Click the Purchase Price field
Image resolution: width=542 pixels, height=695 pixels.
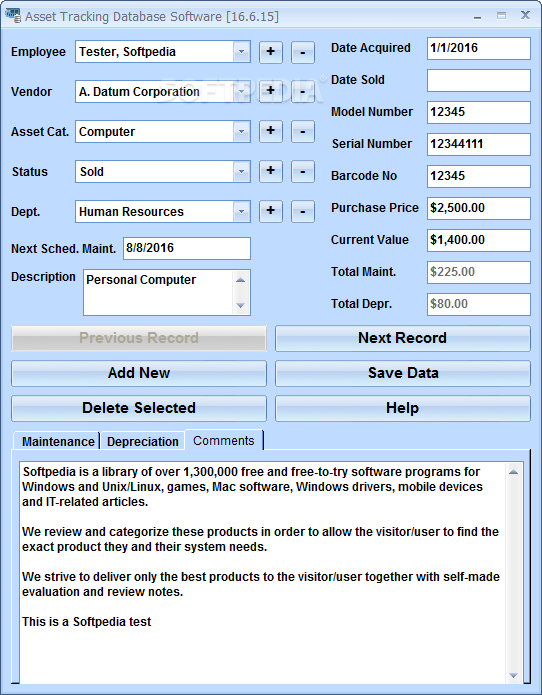479,208
